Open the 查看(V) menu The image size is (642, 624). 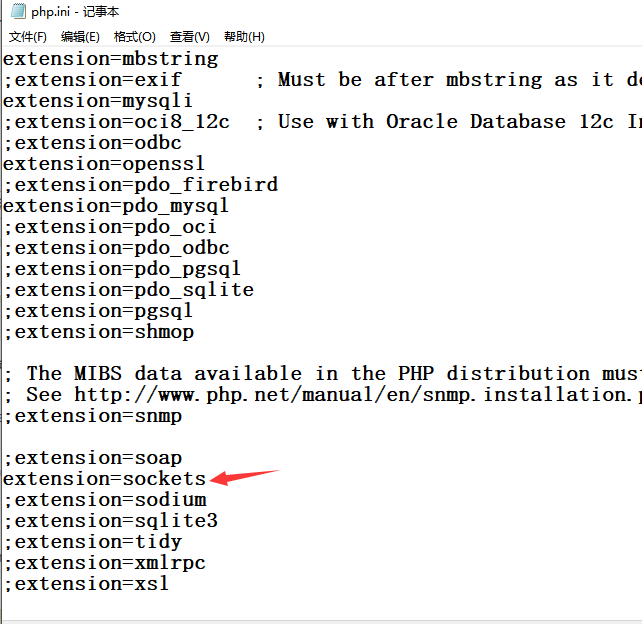point(190,37)
